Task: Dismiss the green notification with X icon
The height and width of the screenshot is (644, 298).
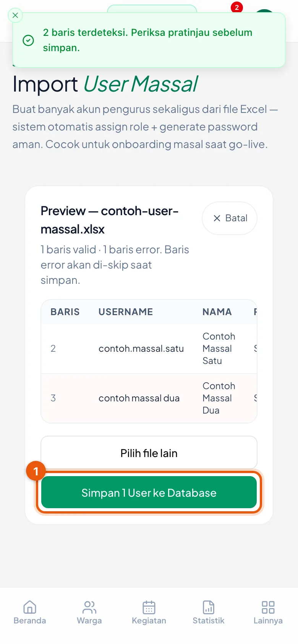Action: [15, 16]
